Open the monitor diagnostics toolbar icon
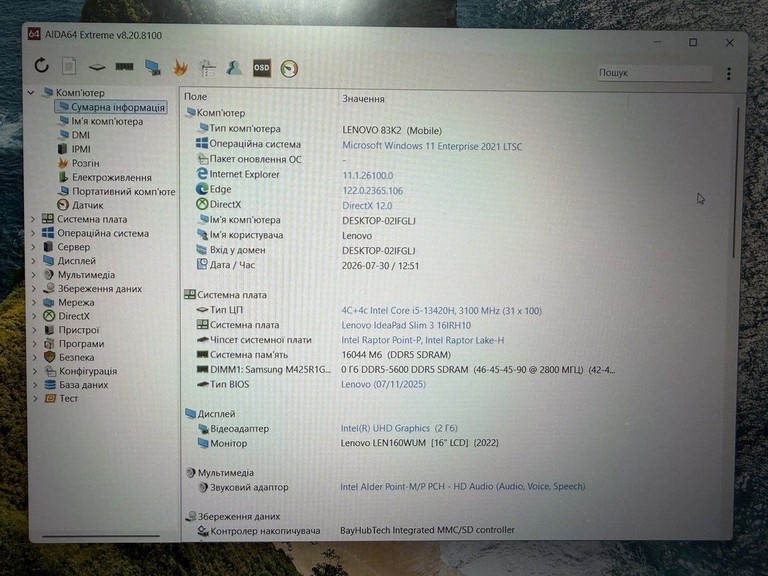This screenshot has height=576, width=768. click(x=153, y=67)
